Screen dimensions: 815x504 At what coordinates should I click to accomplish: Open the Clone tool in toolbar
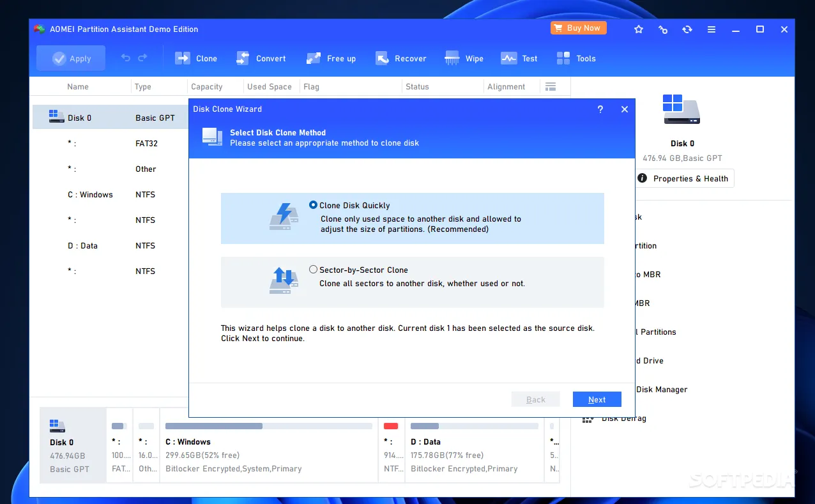(x=196, y=59)
